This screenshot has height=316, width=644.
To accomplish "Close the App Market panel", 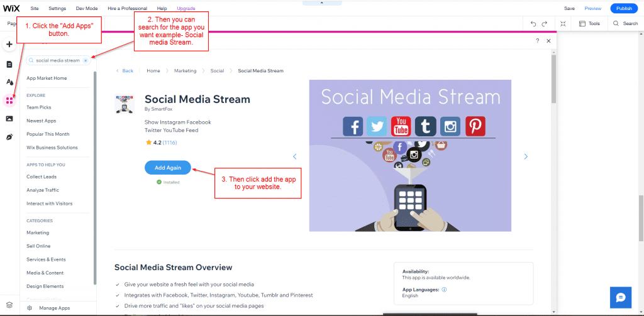I will click(x=548, y=40).
